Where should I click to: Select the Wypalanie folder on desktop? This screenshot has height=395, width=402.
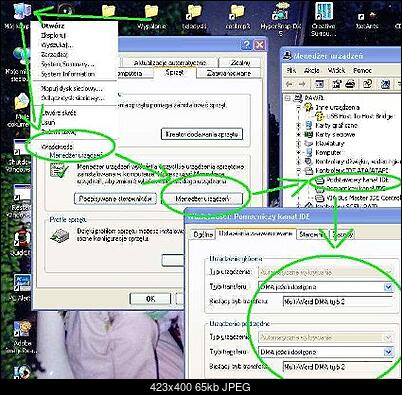(x=151, y=17)
